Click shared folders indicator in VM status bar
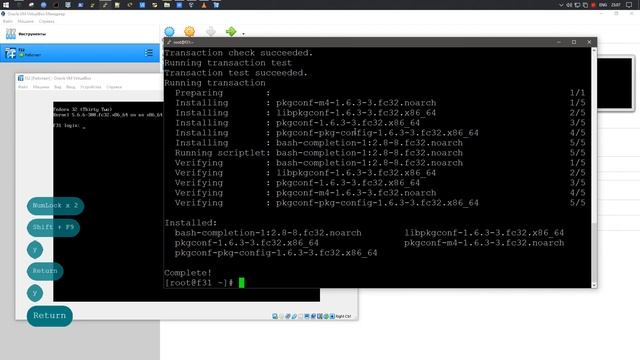This screenshot has width=640, height=360. [307, 316]
